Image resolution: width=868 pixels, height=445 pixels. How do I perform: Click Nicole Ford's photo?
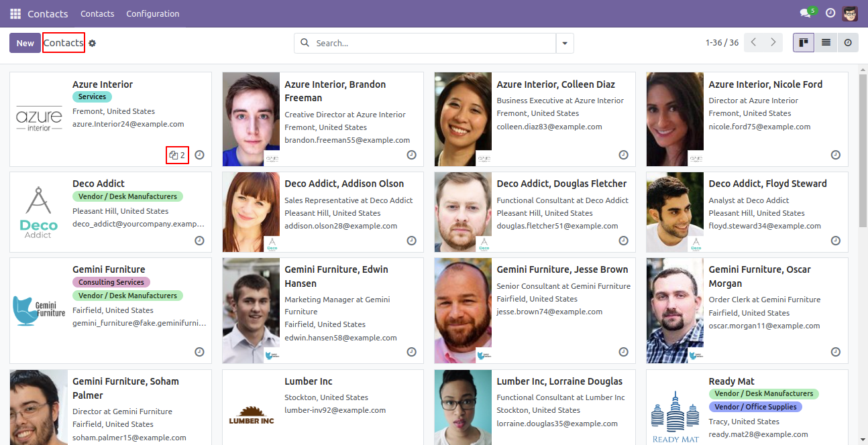tap(675, 119)
